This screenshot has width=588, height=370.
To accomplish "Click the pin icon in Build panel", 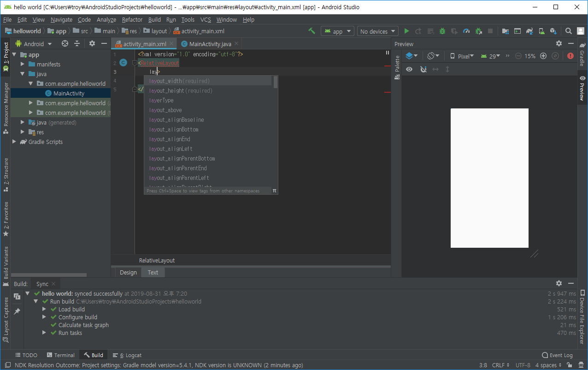I will [17, 311].
